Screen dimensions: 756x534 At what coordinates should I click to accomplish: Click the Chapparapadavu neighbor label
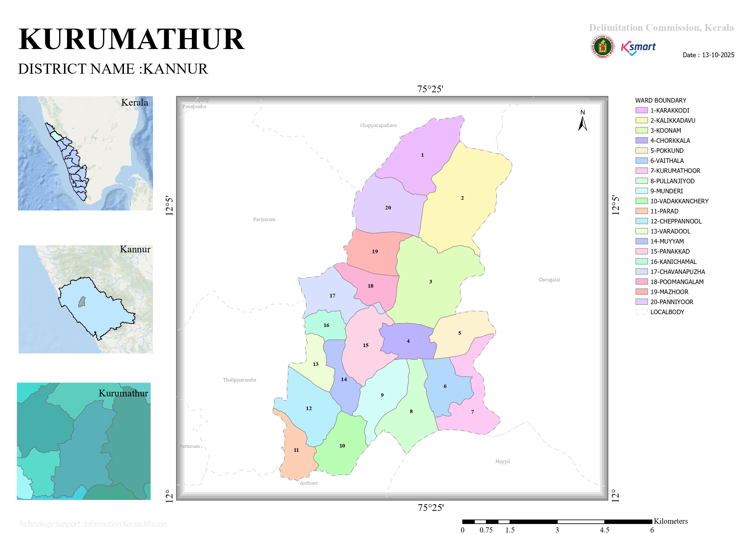(378, 125)
